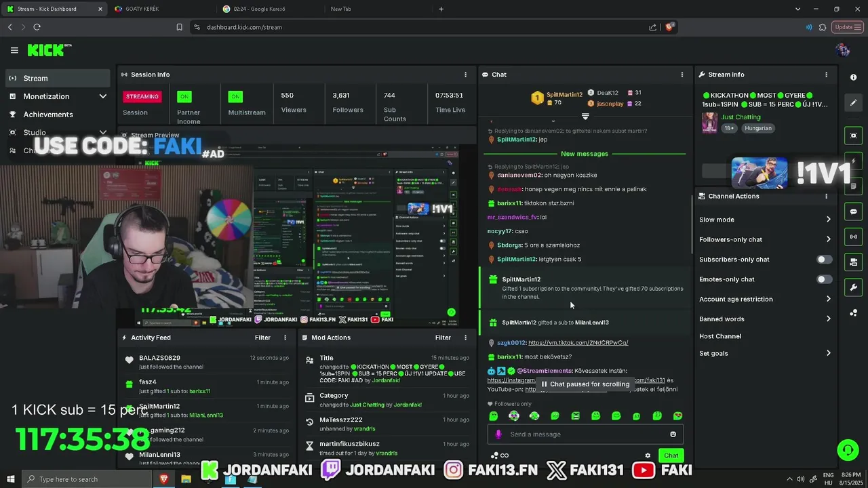This screenshot has width=868, height=488.
Task: Open Activity Feed Filter dropdown
Action: click(262, 338)
